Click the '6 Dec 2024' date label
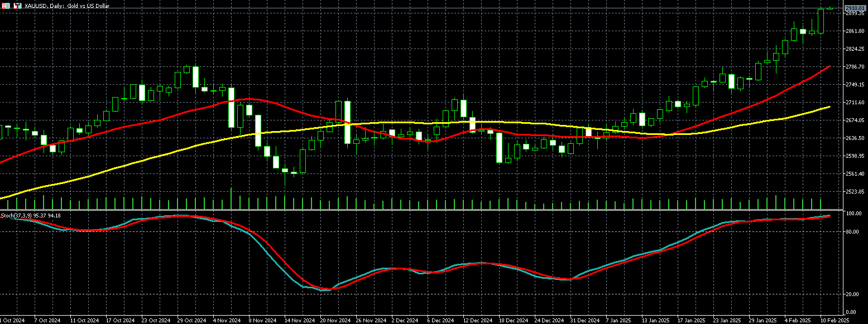Viewport: 868px width, 324px height. coord(441,321)
